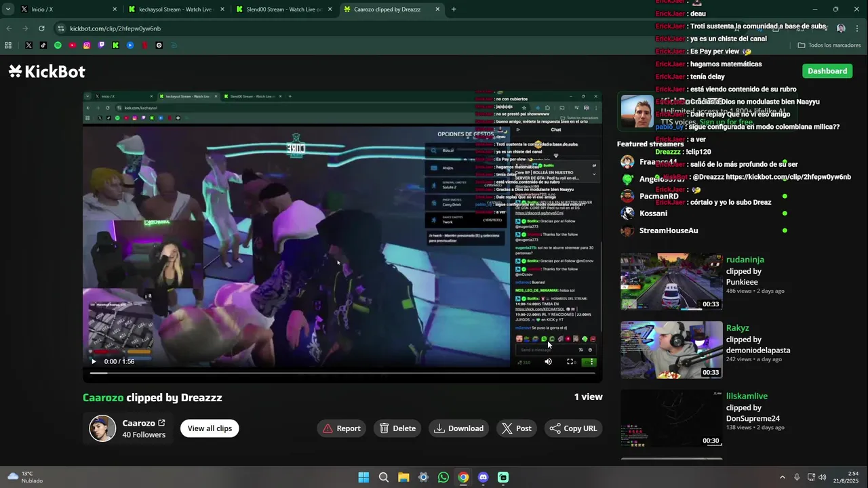Viewport: 868px width, 488px height.
Task: Delete this clip
Action: [x=397, y=428]
